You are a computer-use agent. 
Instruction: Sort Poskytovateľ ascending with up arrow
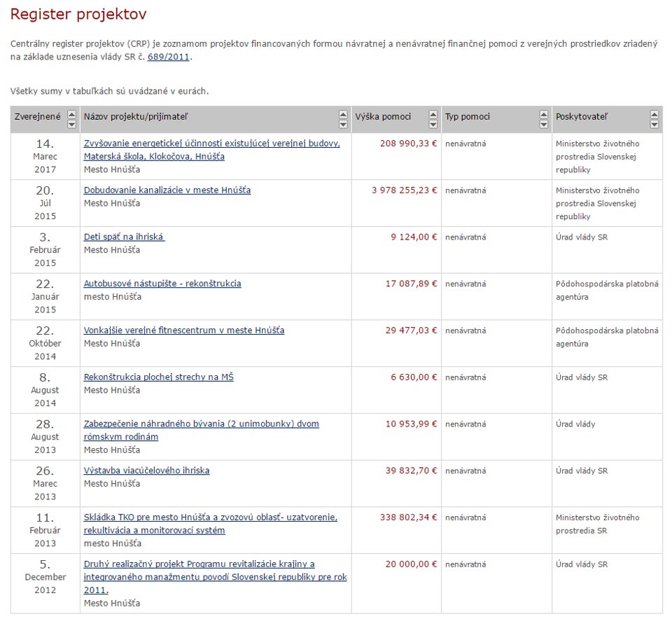654,114
